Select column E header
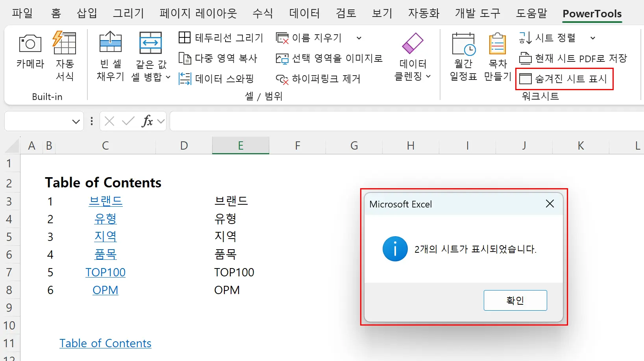Viewport: 644px width, 361px height. [241, 145]
